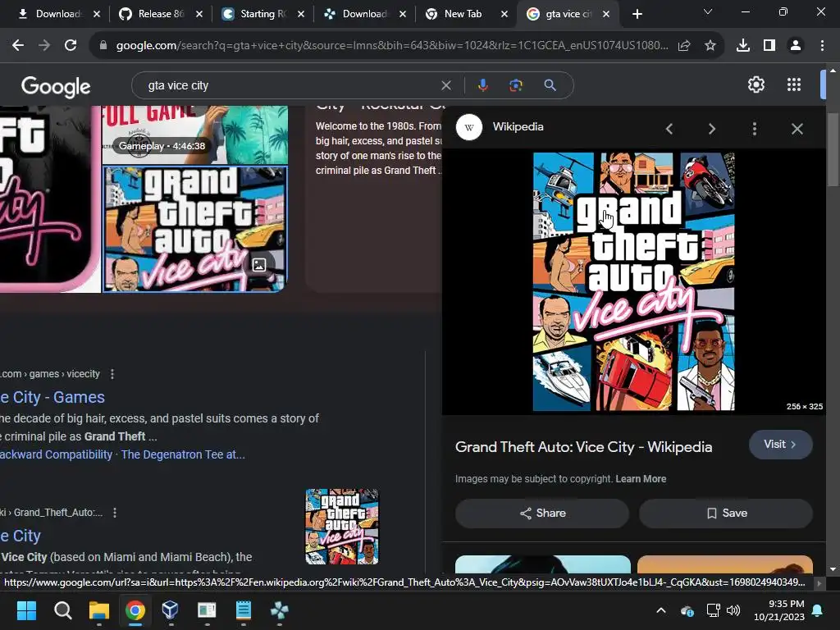Viewport: 840px width, 630px height.
Task: Submit search with the magnifier icon
Action: coord(550,85)
